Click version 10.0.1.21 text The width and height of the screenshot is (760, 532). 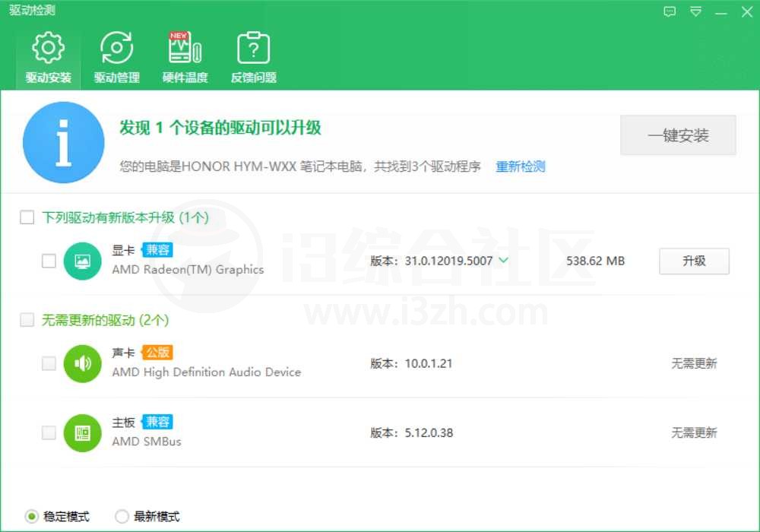point(429,363)
